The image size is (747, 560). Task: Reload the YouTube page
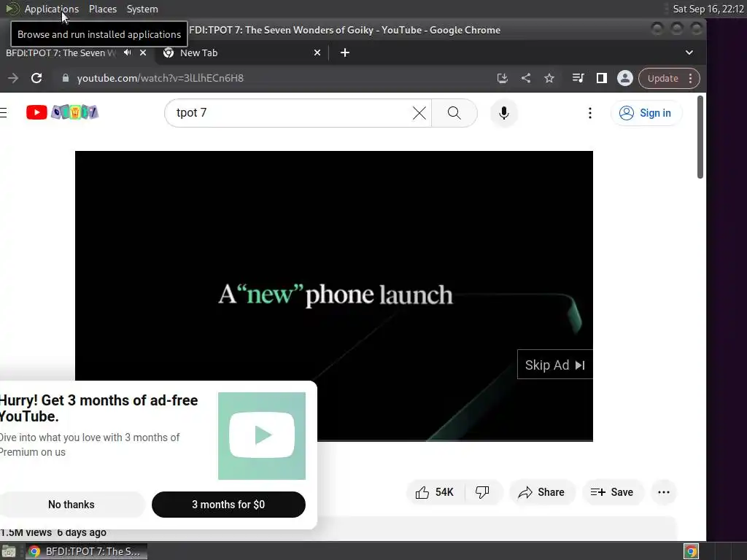click(36, 78)
